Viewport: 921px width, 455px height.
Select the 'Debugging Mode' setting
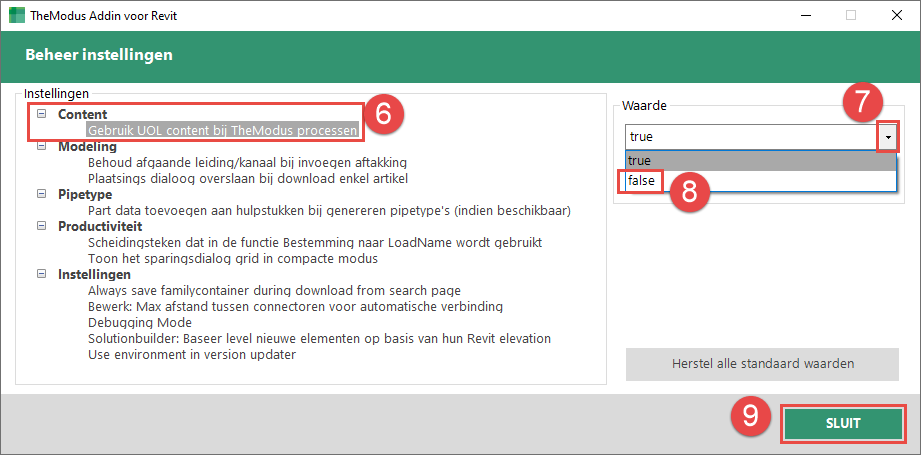[x=140, y=322]
